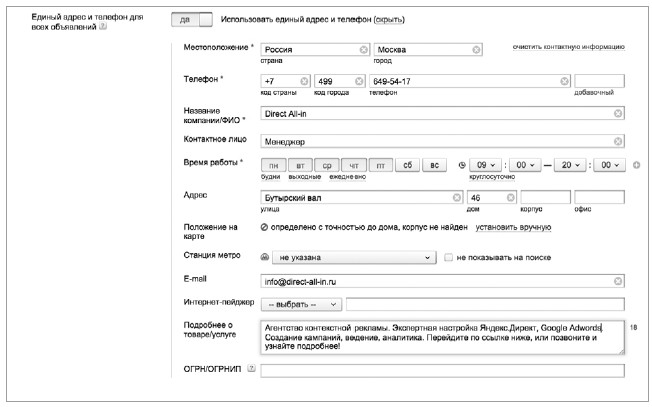Open the Станция метро dropdown

354,257
